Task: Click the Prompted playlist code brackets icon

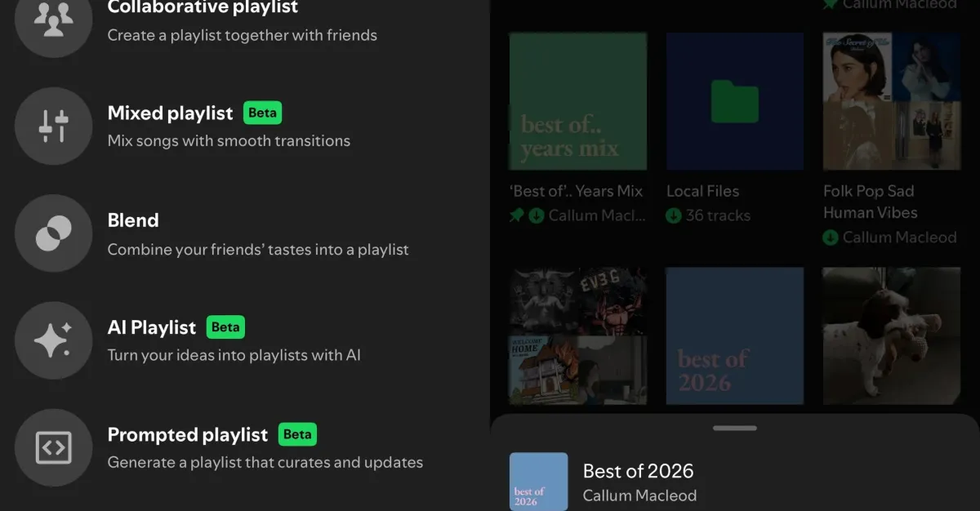Action: pos(53,447)
